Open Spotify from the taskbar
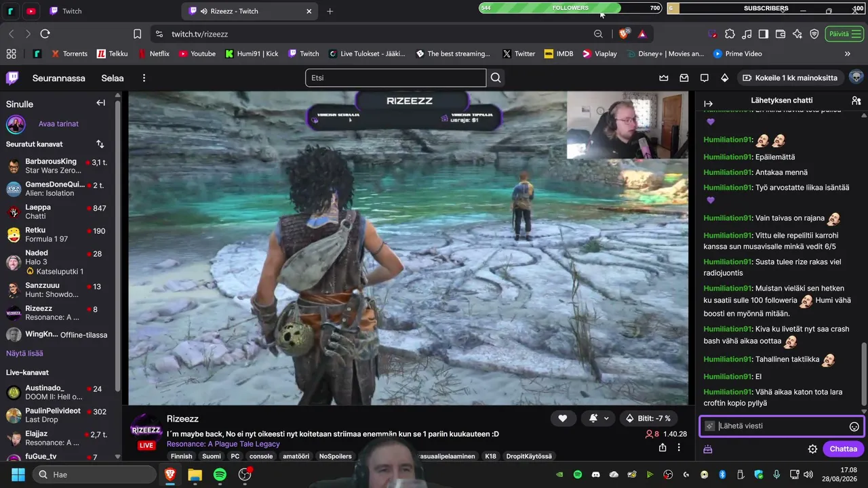Screen dimensions: 868x488 [220, 474]
